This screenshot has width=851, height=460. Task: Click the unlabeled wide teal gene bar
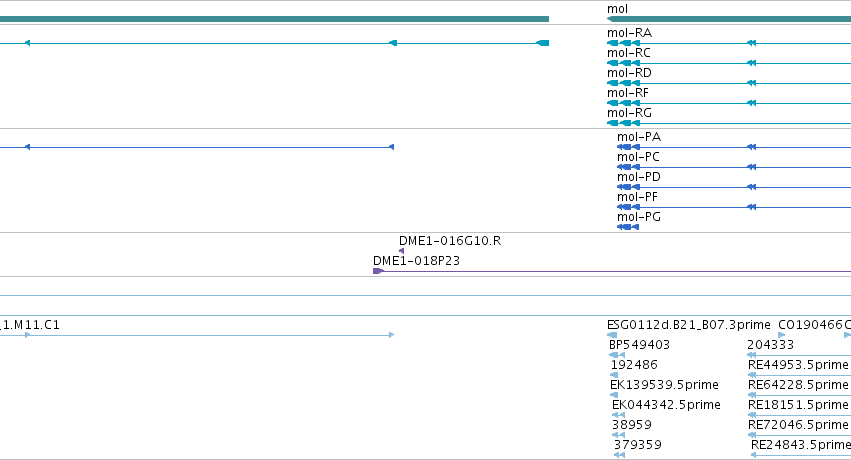[275, 19]
